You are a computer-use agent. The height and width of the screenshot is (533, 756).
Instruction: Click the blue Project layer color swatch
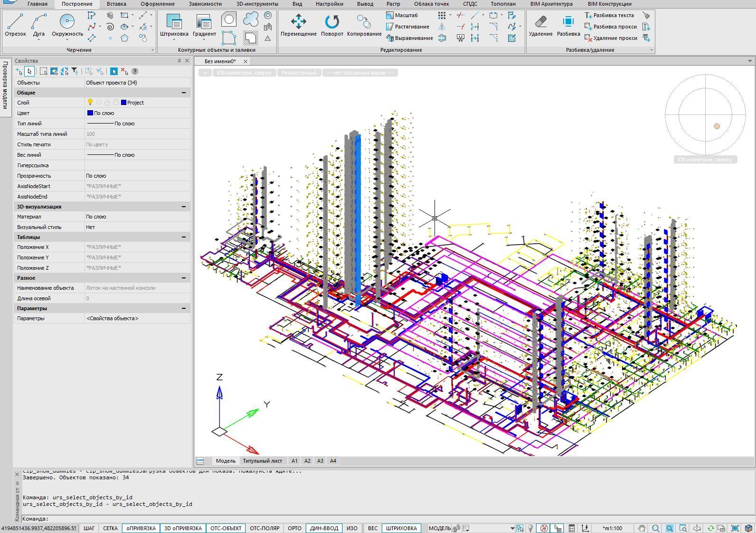point(123,103)
